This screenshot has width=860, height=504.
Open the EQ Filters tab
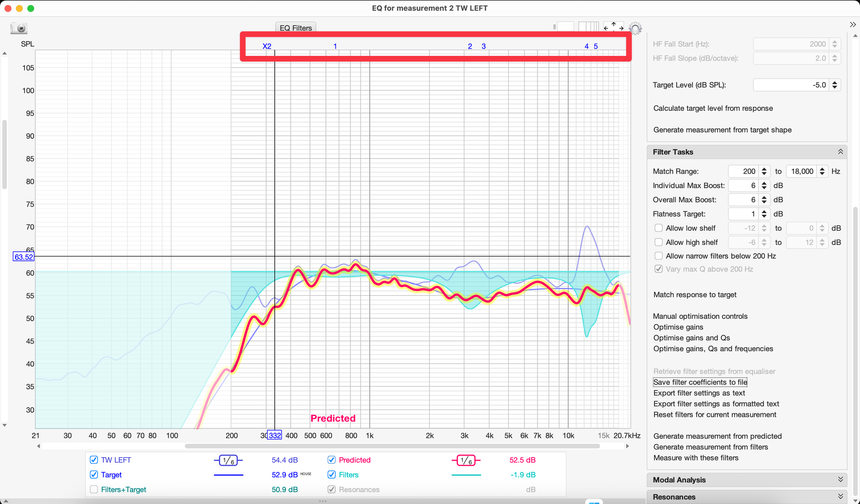(296, 28)
